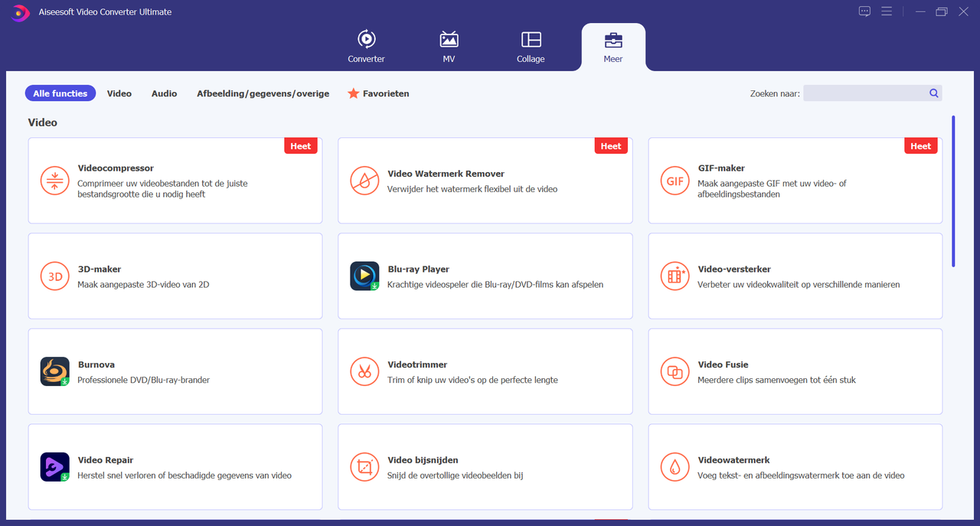Click the GIF-maker icon
This screenshot has height=526, width=980.
point(675,181)
